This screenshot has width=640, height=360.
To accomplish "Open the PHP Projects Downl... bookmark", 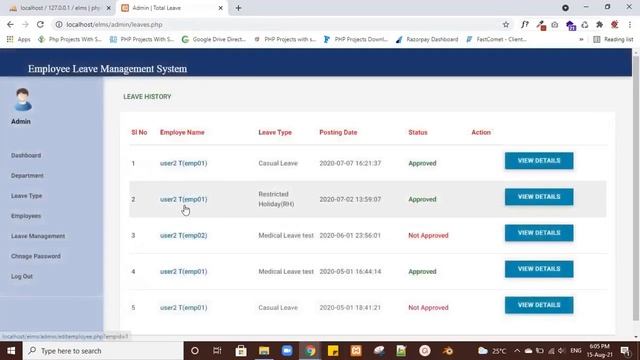I will pyautogui.click(x=356, y=39).
